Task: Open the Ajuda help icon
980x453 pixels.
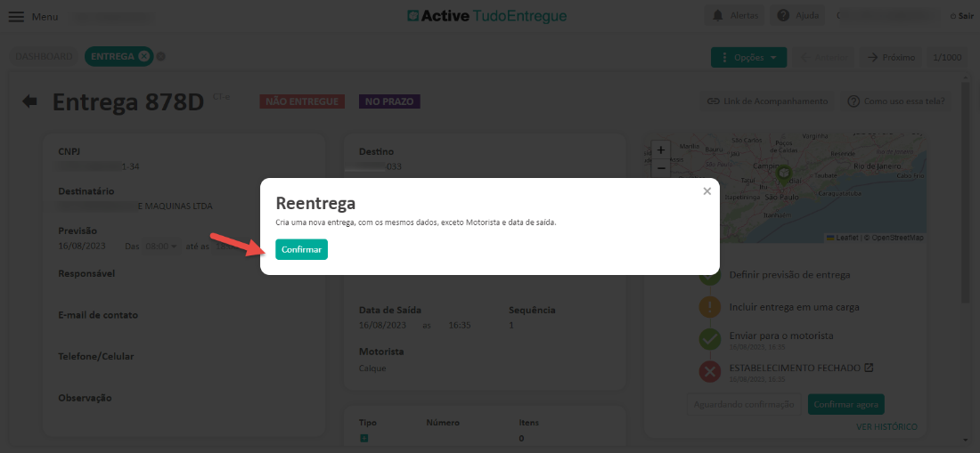Action: tap(783, 16)
